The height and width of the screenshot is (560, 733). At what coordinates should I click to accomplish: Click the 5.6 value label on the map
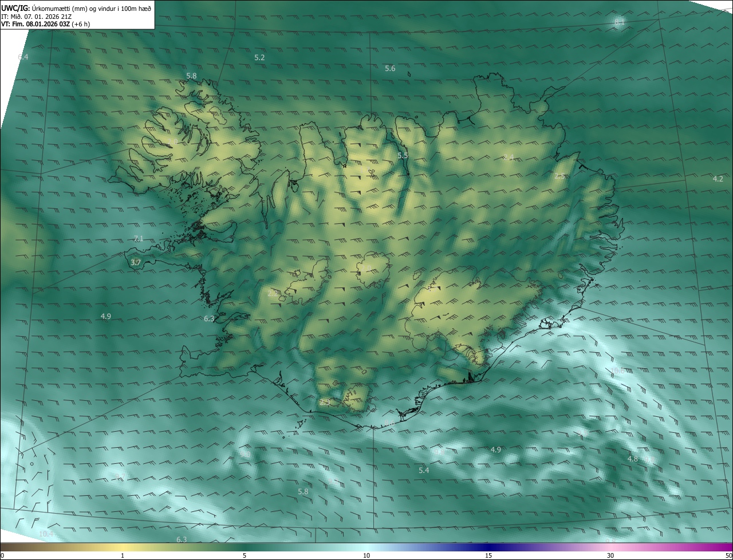(x=390, y=68)
